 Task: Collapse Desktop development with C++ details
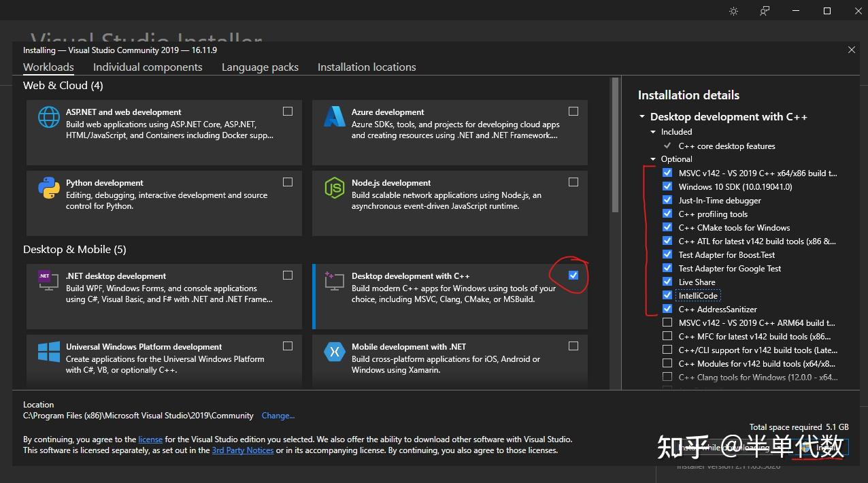point(641,116)
